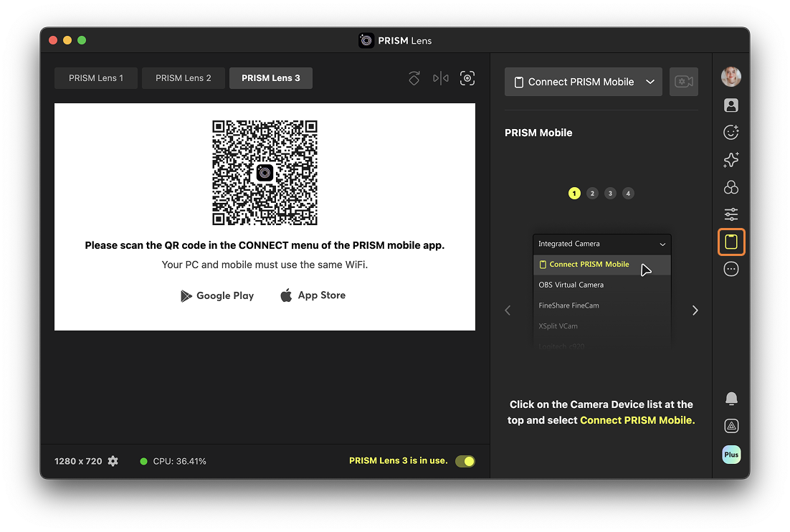The image size is (790, 532).
Task: Open the PRISM Mobile phone sidebar icon
Action: click(731, 242)
